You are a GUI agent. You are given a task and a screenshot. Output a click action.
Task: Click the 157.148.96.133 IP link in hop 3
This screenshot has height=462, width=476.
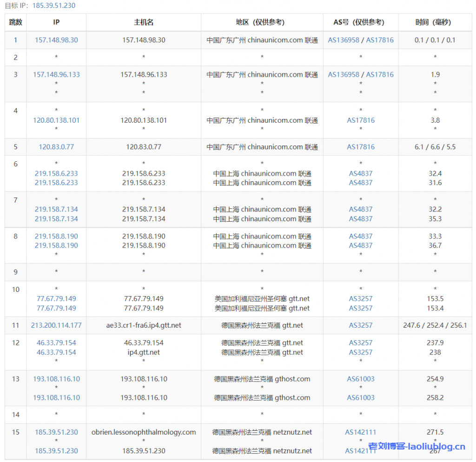pyautogui.click(x=56, y=74)
